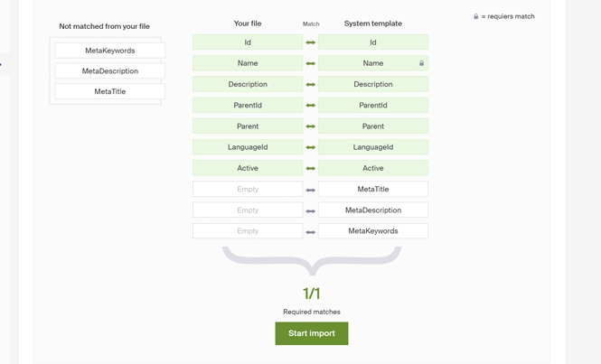The height and width of the screenshot is (364, 601).
Task: Select unmatched MetaTitle file column
Action: pyautogui.click(x=109, y=91)
